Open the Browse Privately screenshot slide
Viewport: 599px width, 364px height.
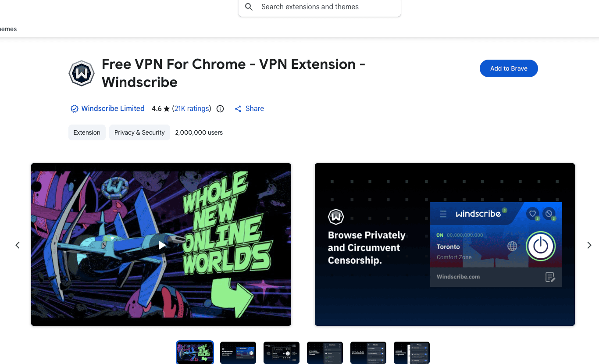tap(445, 244)
